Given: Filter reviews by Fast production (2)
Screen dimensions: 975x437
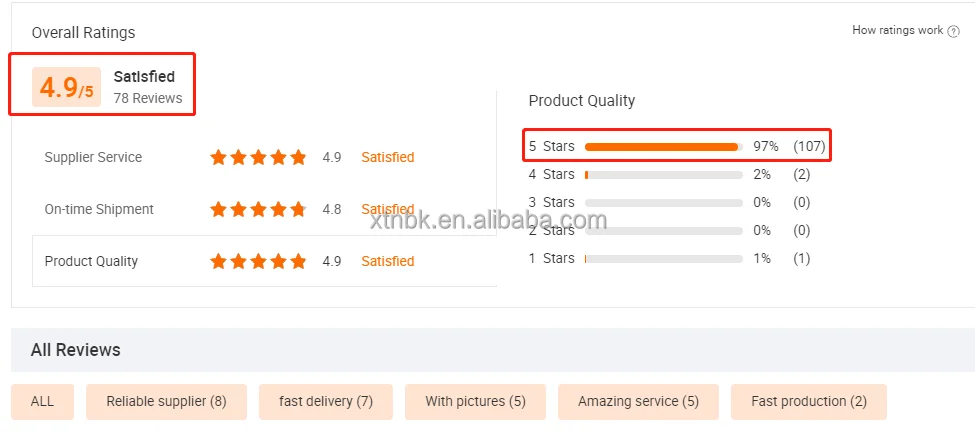Looking at the screenshot, I should [x=809, y=401].
